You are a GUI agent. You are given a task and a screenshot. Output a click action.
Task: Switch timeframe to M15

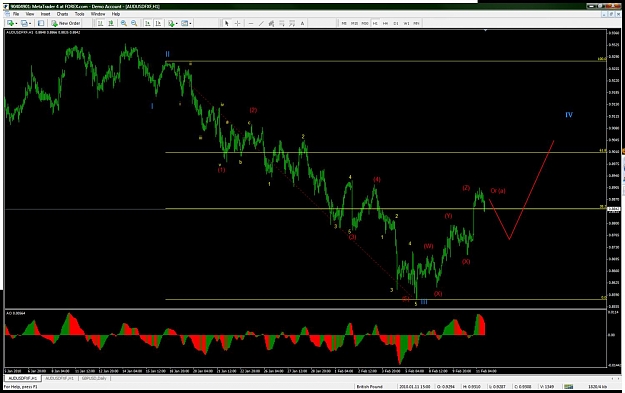[x=354, y=24]
